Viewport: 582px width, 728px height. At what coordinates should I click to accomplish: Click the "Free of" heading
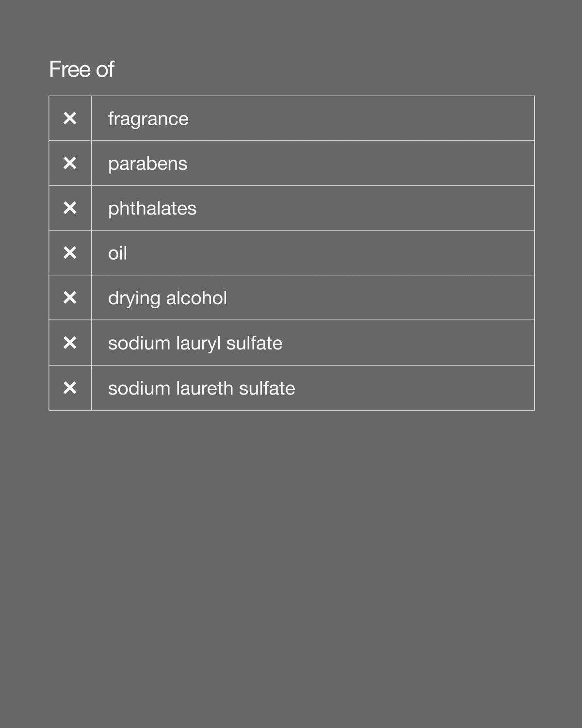tap(81, 69)
